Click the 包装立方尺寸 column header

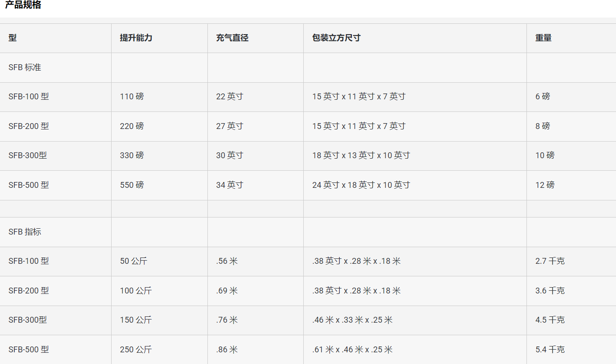(x=336, y=38)
